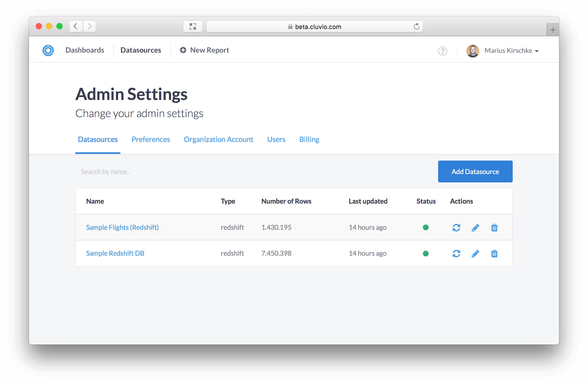Open the help question mark icon
This screenshot has height=386, width=588.
[442, 51]
